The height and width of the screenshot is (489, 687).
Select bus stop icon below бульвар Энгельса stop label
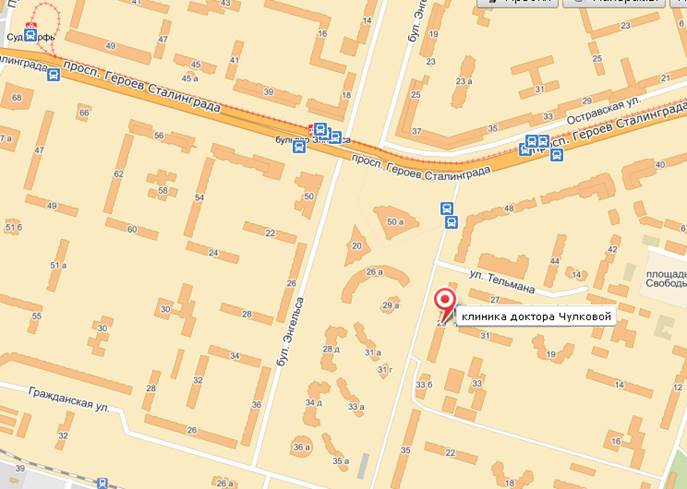(x=299, y=146)
